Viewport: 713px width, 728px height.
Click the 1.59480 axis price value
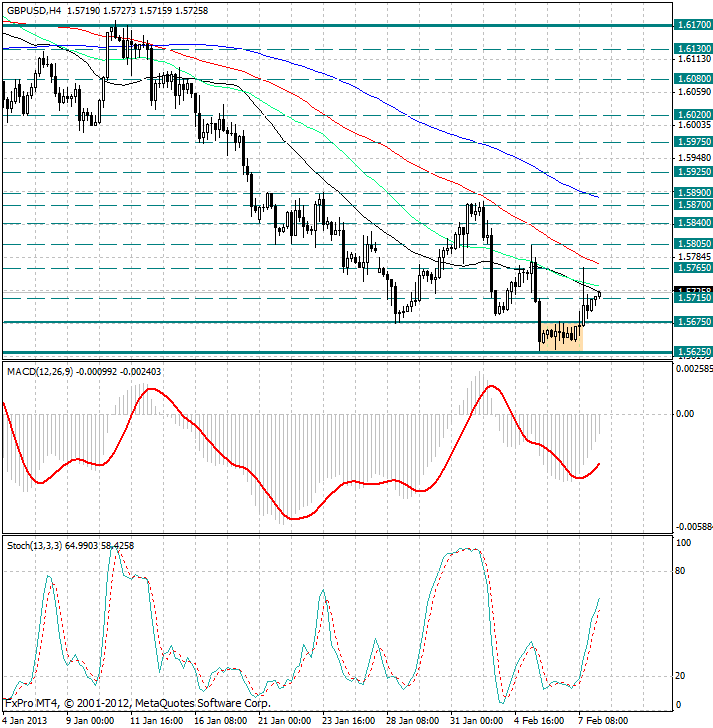(x=694, y=158)
